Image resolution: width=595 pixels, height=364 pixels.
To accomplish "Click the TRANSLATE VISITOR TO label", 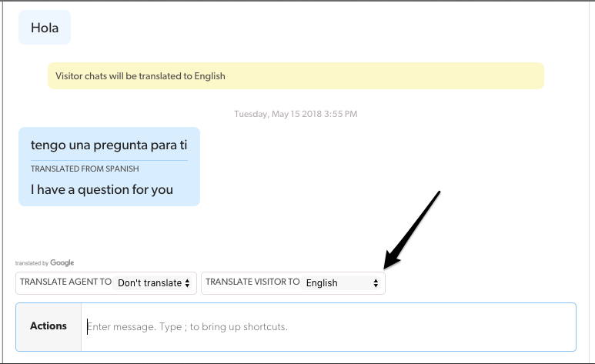I will point(252,282).
